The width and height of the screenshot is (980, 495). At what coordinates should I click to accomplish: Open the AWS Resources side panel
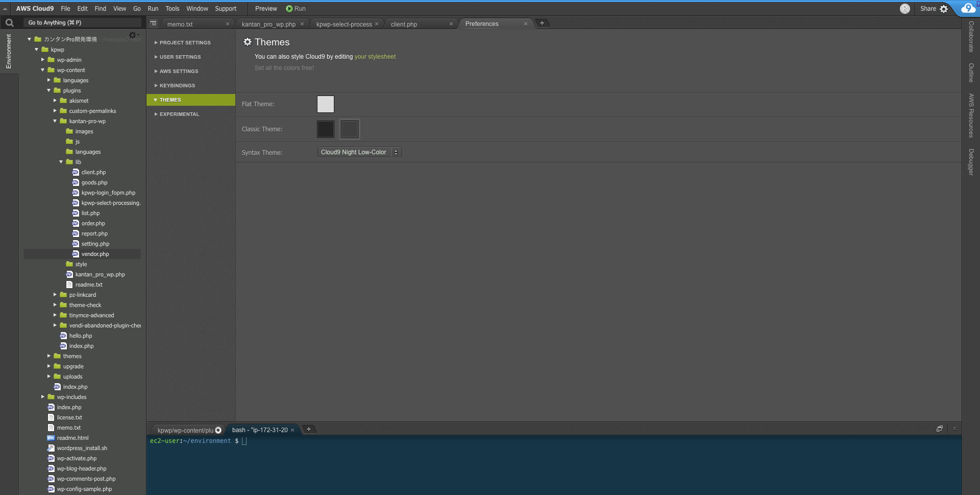971,115
